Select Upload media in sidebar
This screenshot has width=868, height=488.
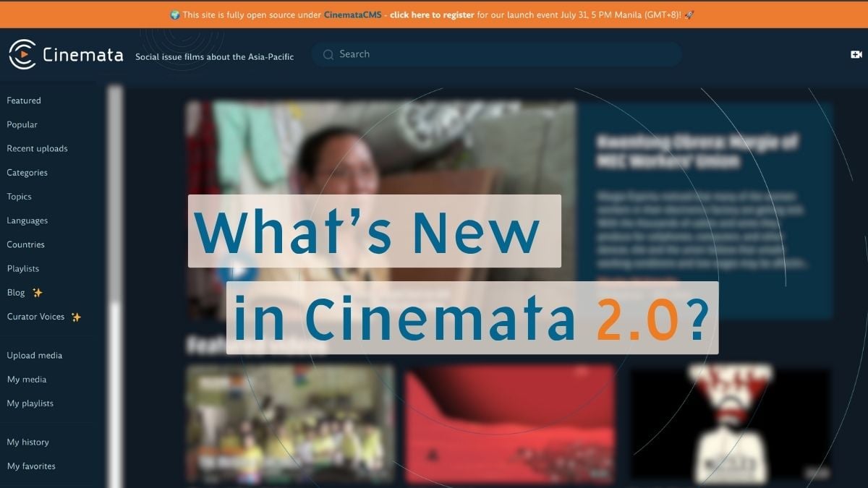pyautogui.click(x=35, y=355)
